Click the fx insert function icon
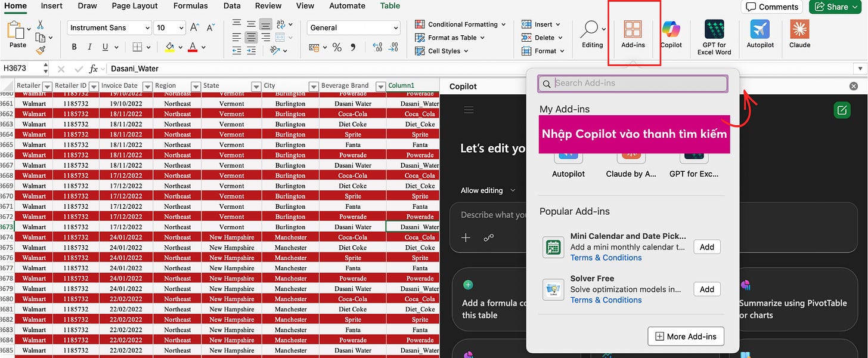The height and width of the screenshot is (358, 868). [94, 69]
